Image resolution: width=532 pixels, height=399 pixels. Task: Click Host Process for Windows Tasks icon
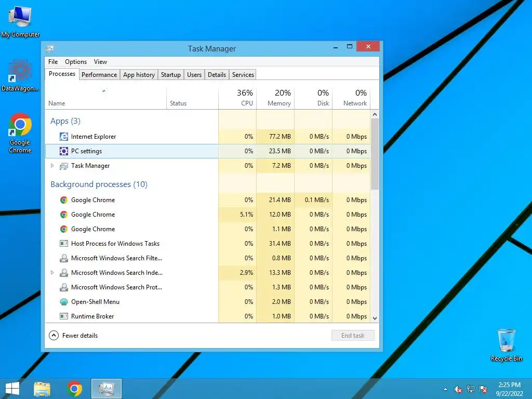(64, 244)
